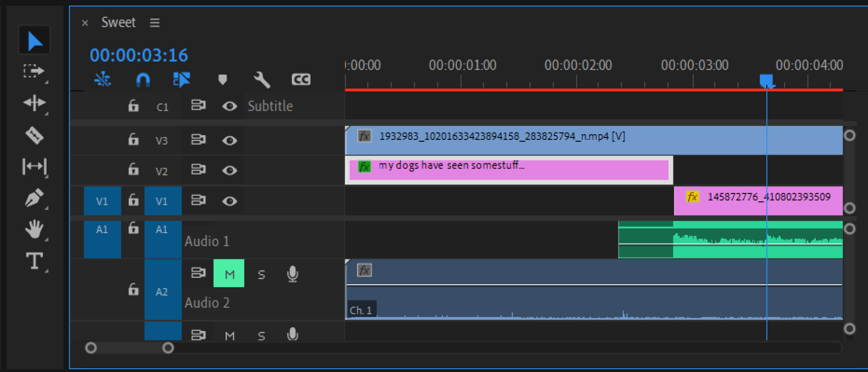Select the 'my dogs have seen somestuff' clip

[x=509, y=170]
